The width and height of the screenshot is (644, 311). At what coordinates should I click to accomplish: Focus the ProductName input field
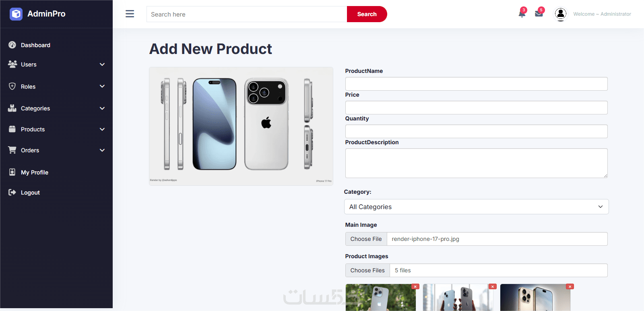476,84
